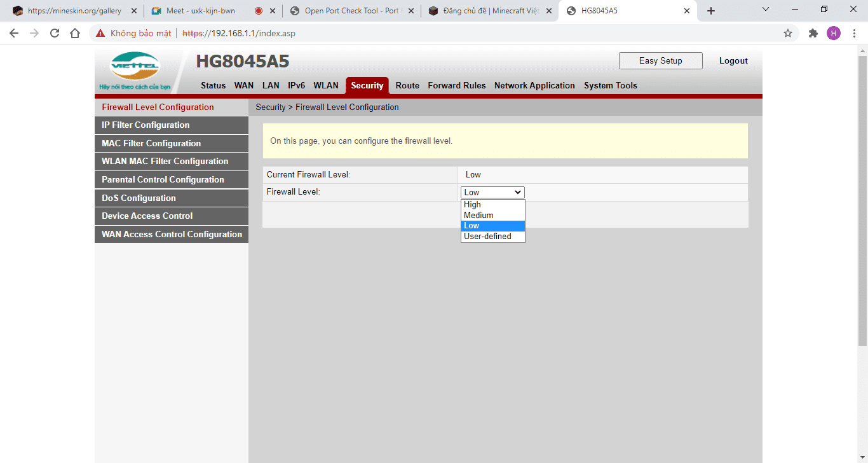Close the Meet uxk-kijn-bwn tab
Viewport: 868px width, 463px height.
coord(273,11)
